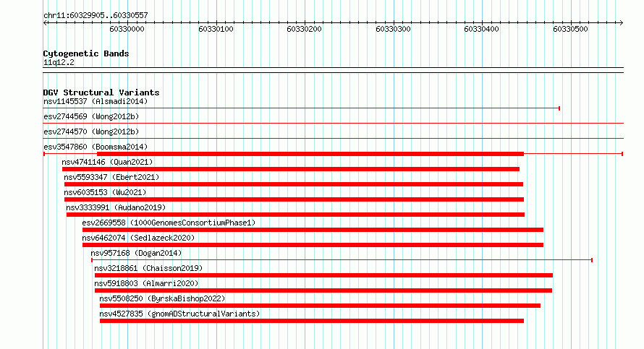Click the nsv1145537 thin red feature line
The height and width of the screenshot is (349, 644).
302,108
